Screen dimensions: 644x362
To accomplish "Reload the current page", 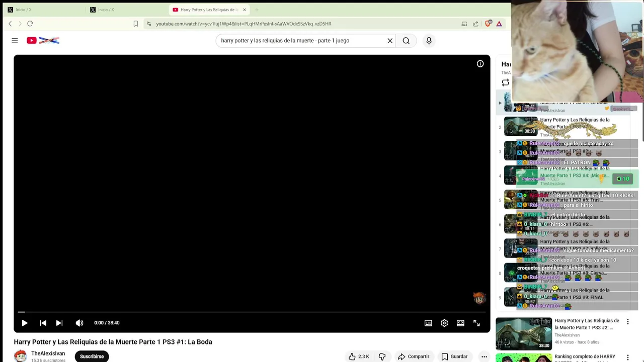I will pyautogui.click(x=30, y=24).
